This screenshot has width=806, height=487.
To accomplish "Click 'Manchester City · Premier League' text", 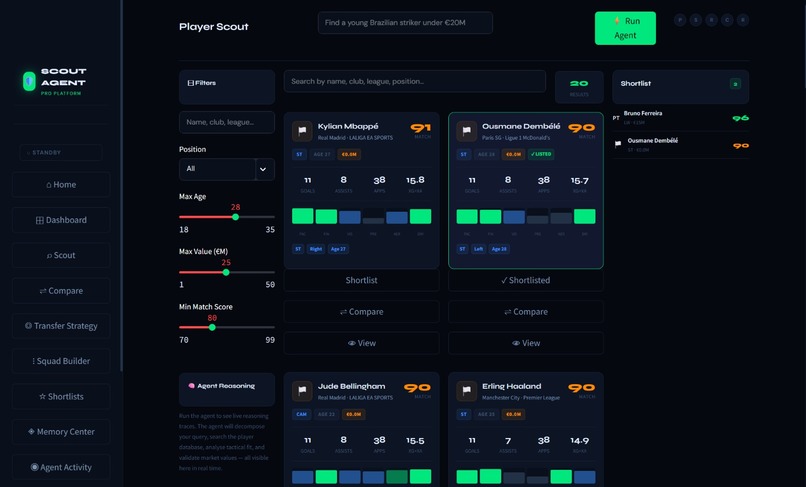I will tap(521, 398).
